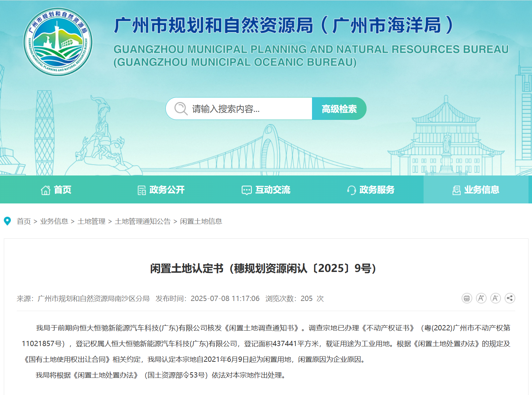Click the print icon
Viewport: 532px width, 395px height.
(467, 298)
